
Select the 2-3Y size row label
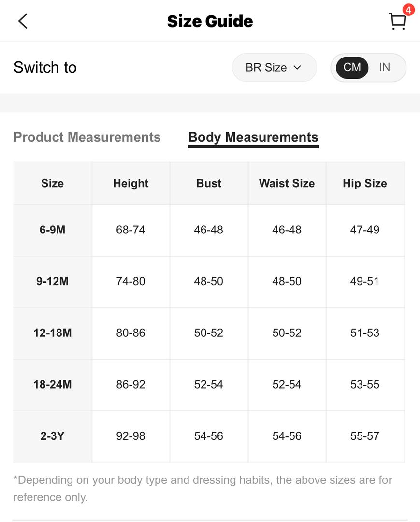(x=53, y=436)
